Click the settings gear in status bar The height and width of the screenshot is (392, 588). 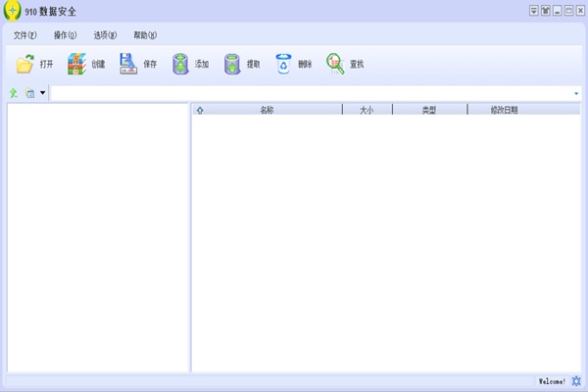[x=576, y=380]
